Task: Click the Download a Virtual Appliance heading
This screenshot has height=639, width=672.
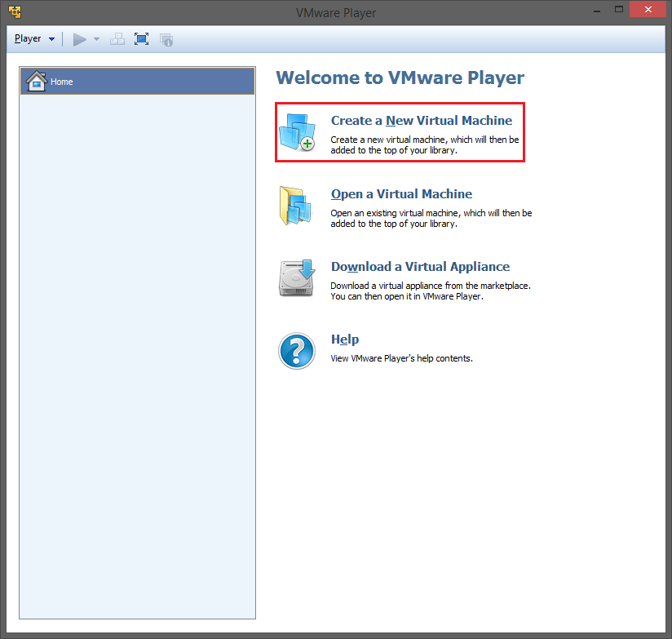Action: (420, 267)
